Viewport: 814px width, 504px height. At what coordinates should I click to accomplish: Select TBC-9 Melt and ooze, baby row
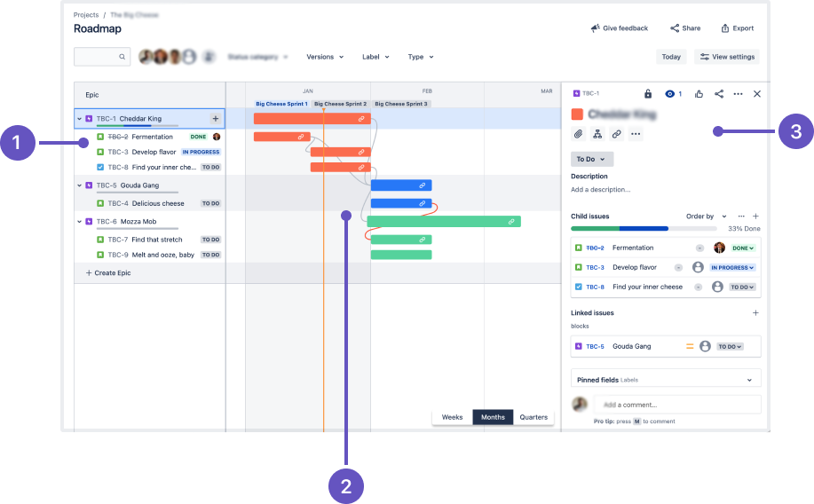coord(149,255)
